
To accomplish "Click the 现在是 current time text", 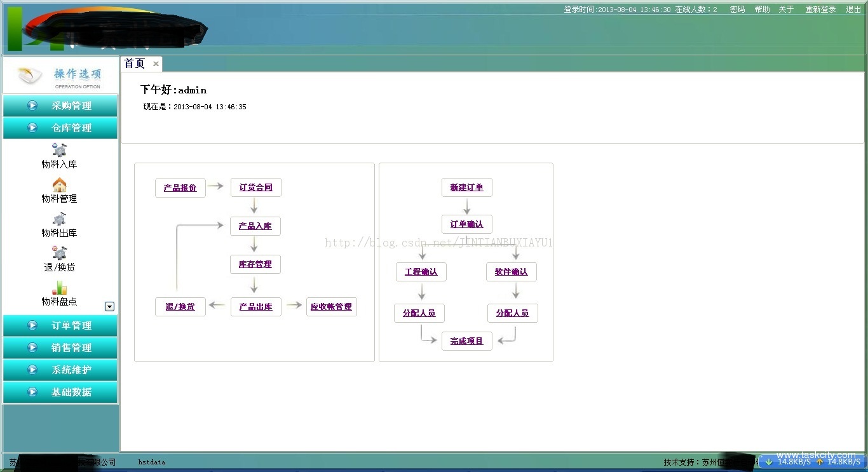I will coord(194,107).
